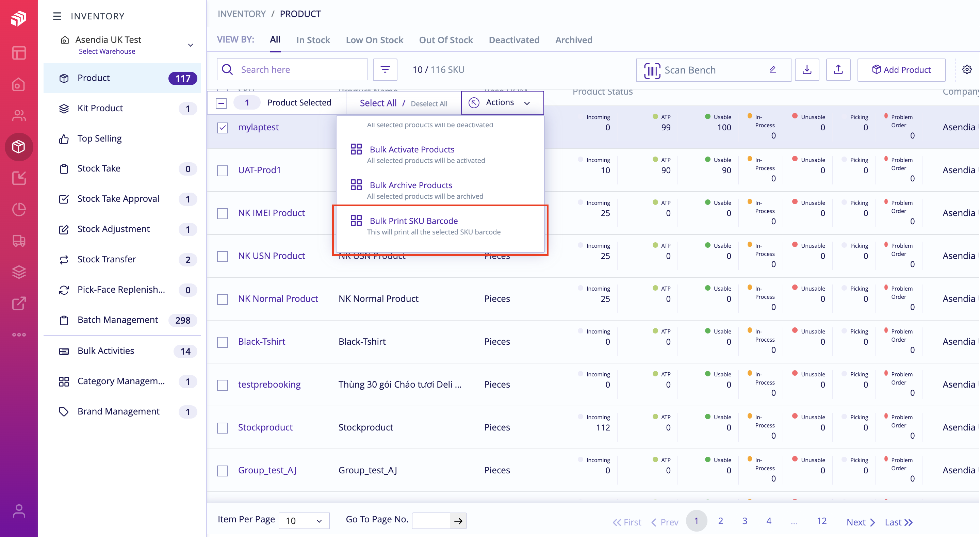Open the warehouse home icon in left rail

(19, 84)
